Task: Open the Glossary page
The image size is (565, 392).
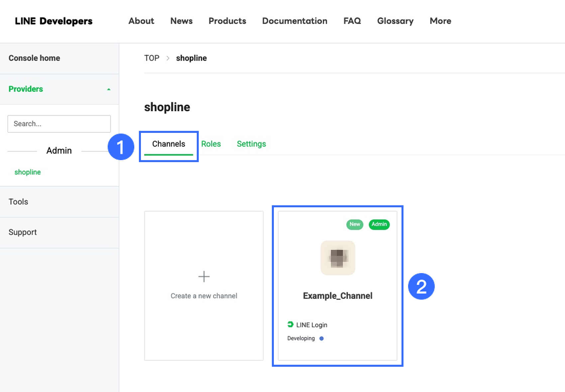Action: click(x=395, y=21)
